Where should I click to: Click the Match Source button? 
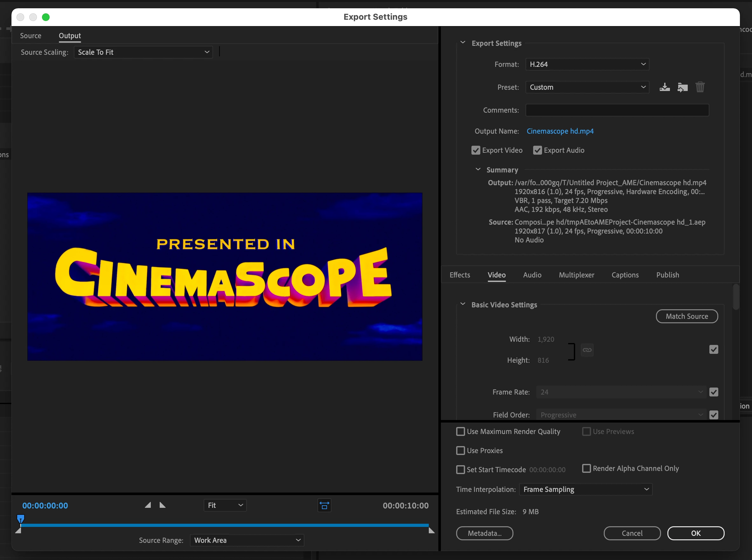(686, 316)
